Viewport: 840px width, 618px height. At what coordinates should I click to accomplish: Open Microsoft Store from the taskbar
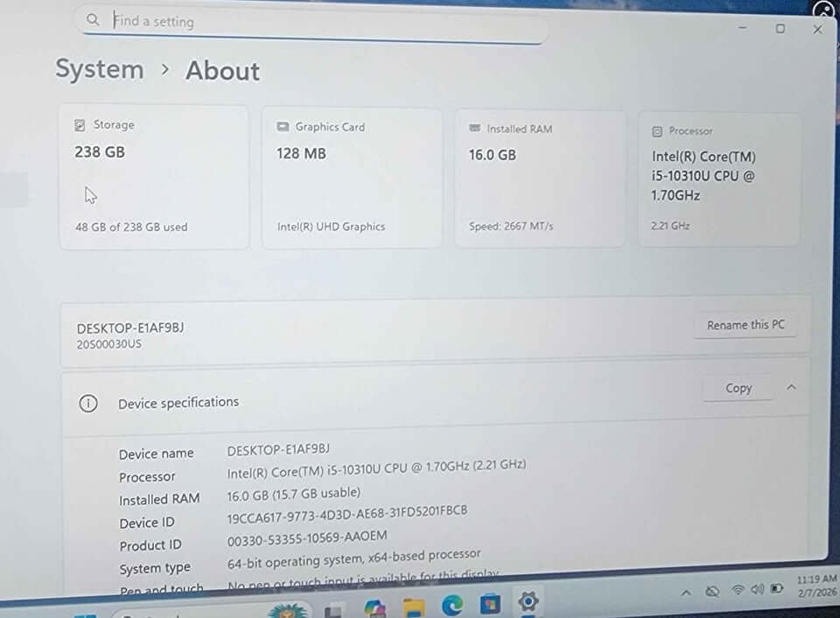[490, 603]
